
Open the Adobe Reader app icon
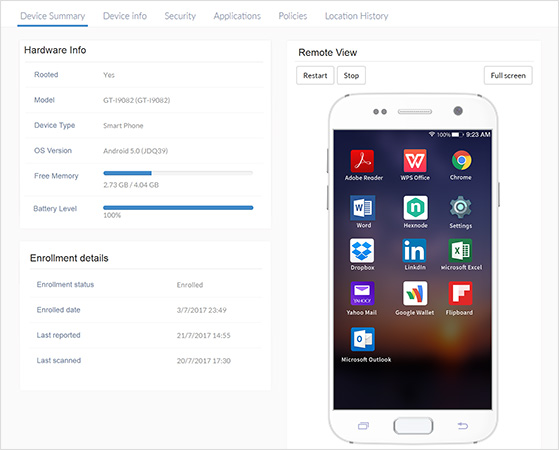point(362,161)
